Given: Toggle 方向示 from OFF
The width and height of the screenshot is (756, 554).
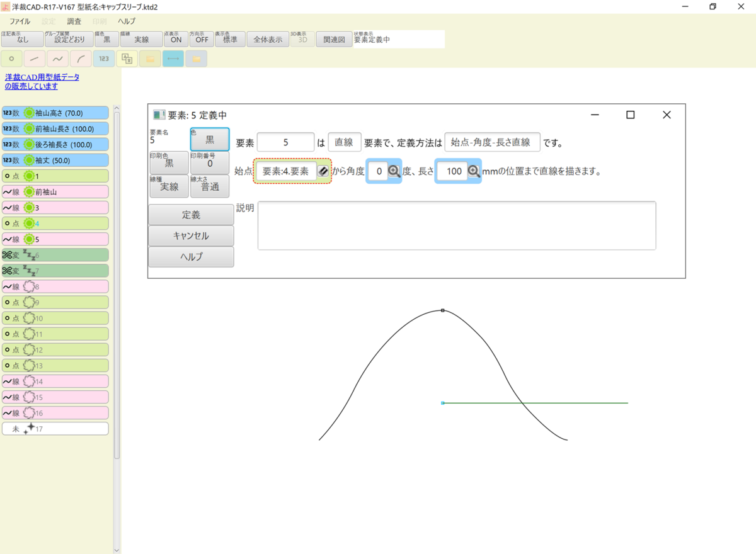Looking at the screenshot, I should (x=202, y=38).
